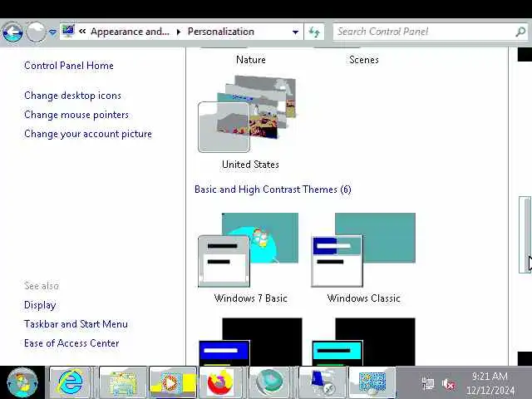Click the Personalization breadcrumb
Screen dimensions: 532x399
[220, 32]
